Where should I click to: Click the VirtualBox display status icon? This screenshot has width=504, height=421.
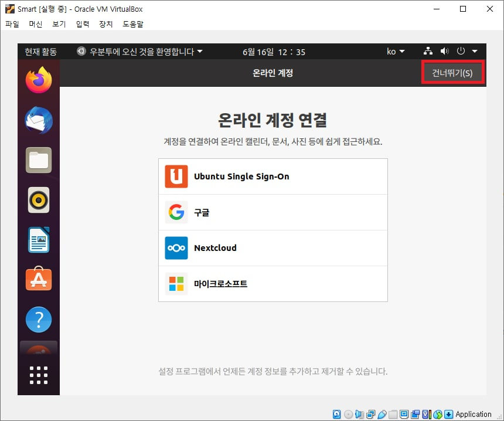pyautogui.click(x=404, y=414)
